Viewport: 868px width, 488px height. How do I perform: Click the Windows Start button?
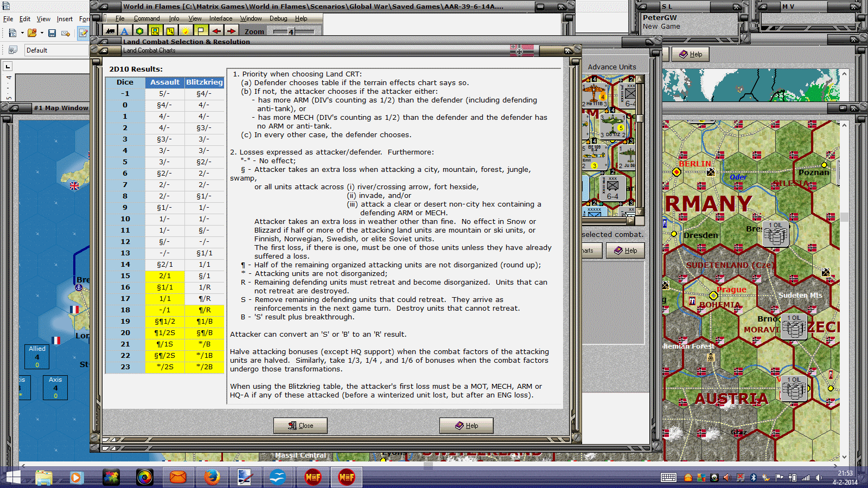pyautogui.click(x=13, y=477)
